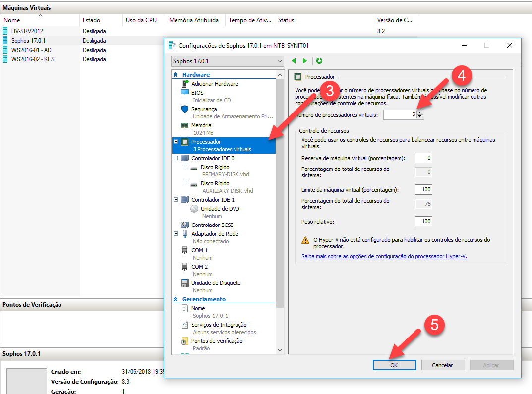
Task: Select the Segurança settings item
Action: pos(224,113)
